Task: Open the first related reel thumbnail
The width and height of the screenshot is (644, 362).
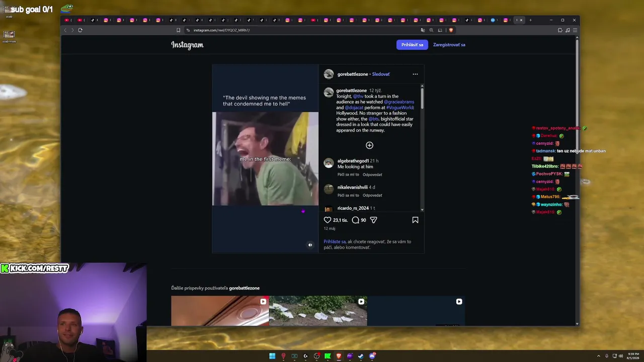Action: click(220, 311)
